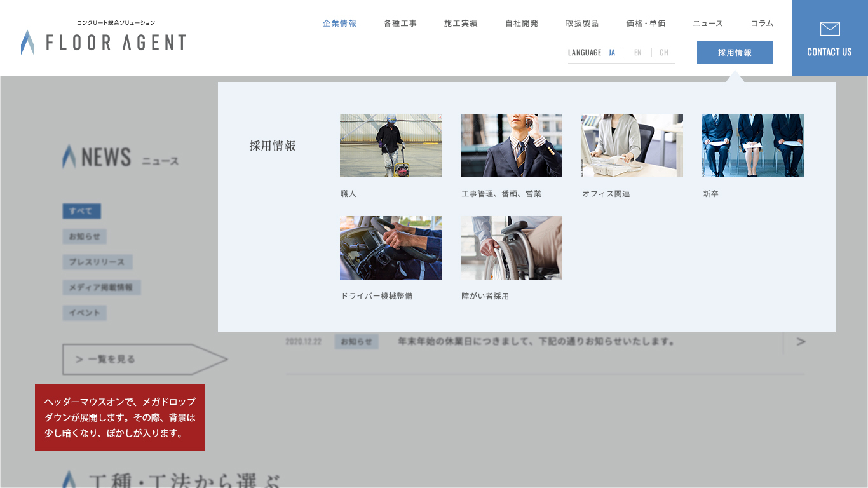The height and width of the screenshot is (488, 868).
Task: Choose the ドライバー機械整備 thumbnail
Action: (x=390, y=248)
